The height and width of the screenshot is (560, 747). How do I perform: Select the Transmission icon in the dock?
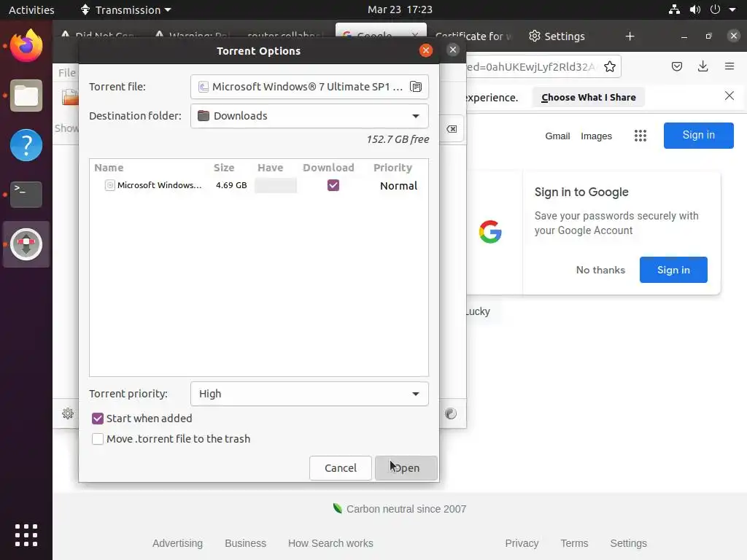pyautogui.click(x=26, y=244)
